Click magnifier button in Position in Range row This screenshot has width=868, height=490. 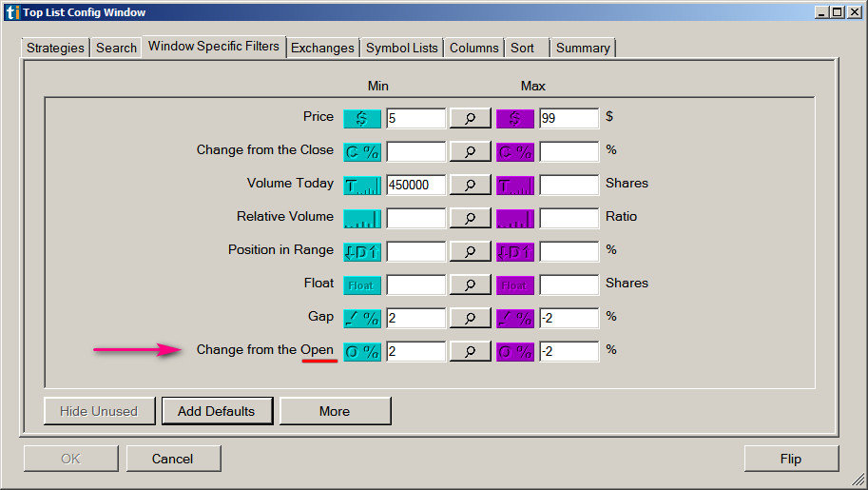click(470, 251)
